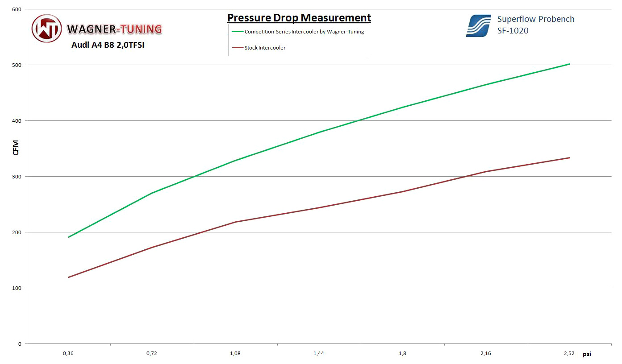Click the y-axis value 200
622x364 pixels.
click(17, 232)
